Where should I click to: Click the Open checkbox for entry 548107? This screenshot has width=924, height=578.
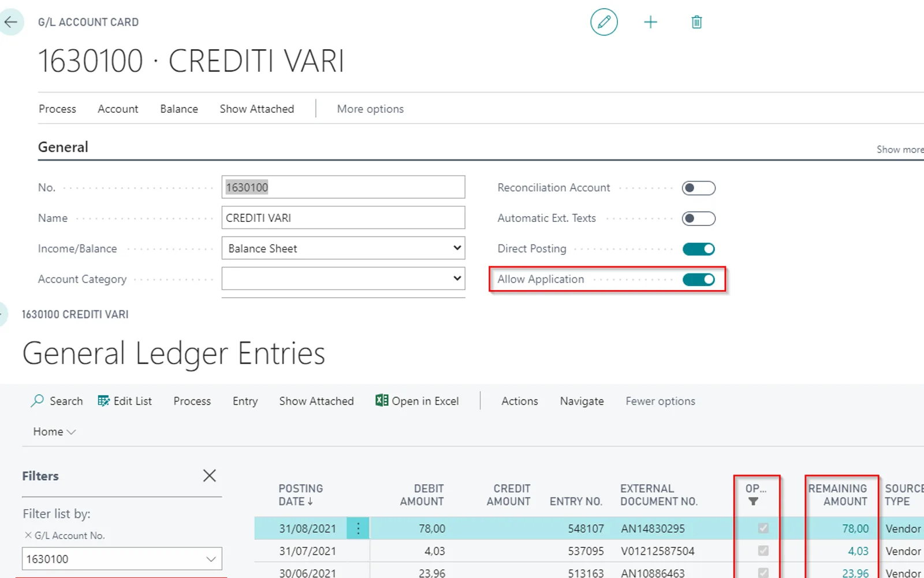(x=763, y=528)
